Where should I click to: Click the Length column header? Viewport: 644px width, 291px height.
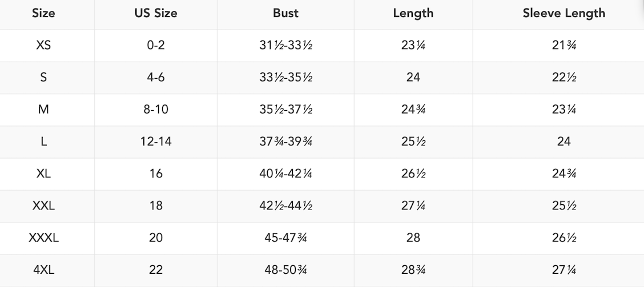coord(413,13)
